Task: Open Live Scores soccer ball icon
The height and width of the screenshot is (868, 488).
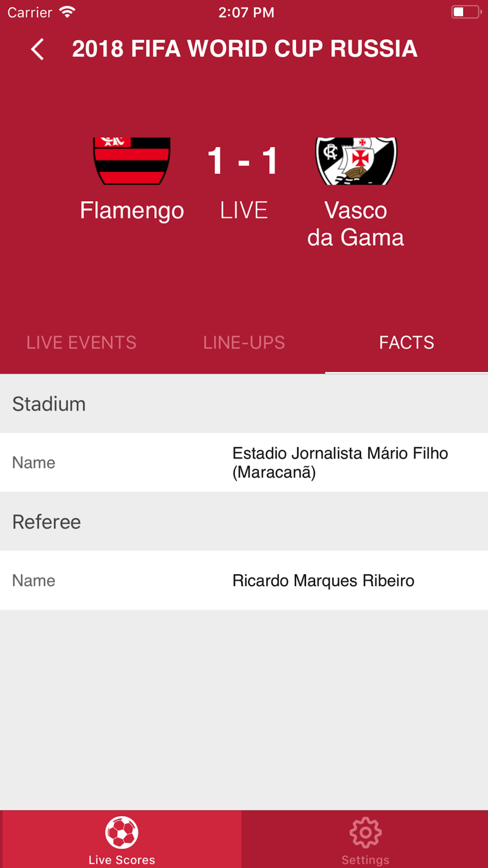Action: (122, 832)
